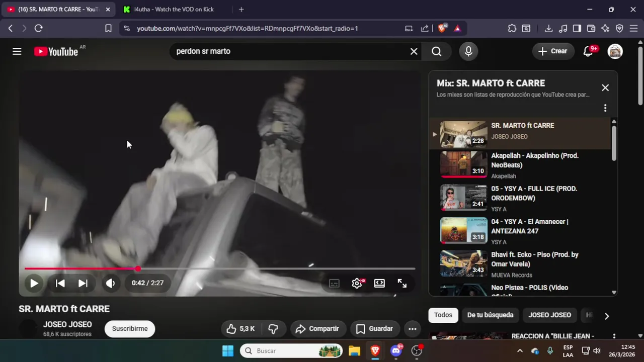Close the SR. MARTO YouTube tab
Viewport: 644px width, 362px height.
[108, 10]
